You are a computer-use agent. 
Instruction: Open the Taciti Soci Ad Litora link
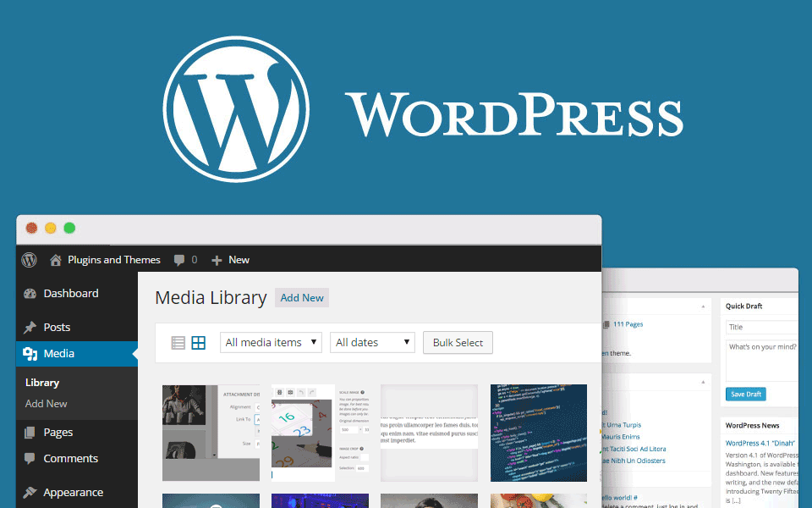click(634, 449)
